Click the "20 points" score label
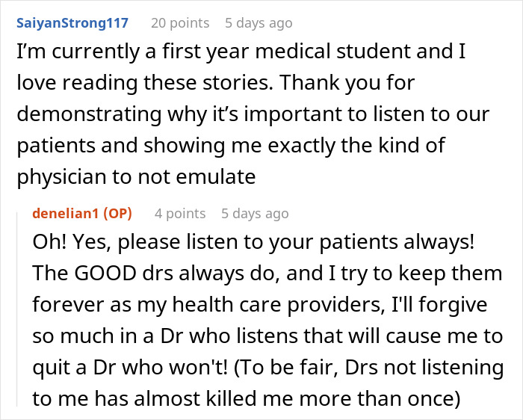The image size is (523, 420). coord(179,23)
